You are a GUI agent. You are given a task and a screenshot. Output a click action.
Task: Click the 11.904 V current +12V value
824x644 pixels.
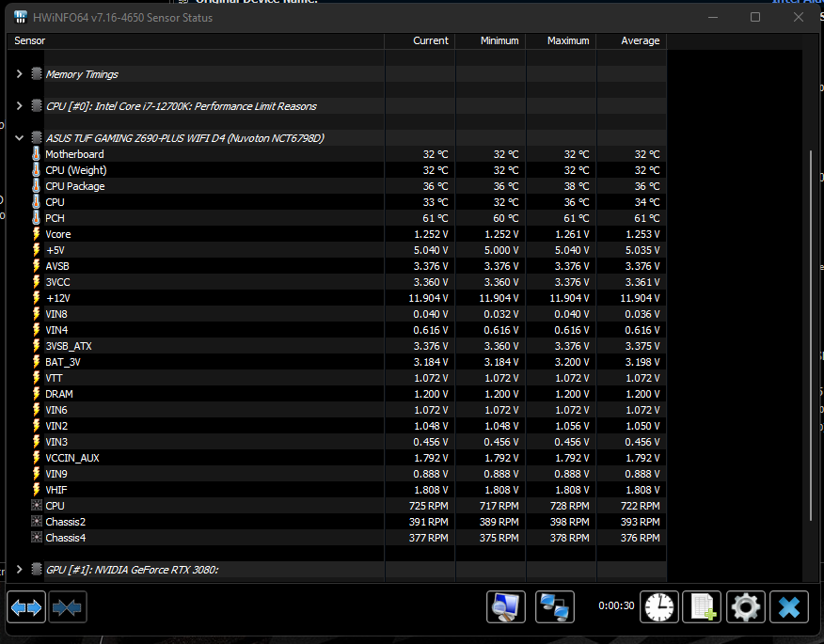(x=428, y=298)
